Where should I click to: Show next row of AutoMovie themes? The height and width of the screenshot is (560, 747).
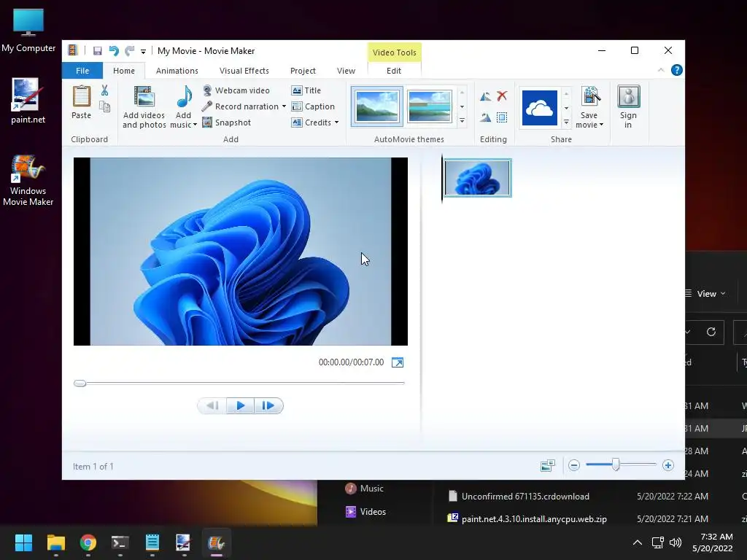462,106
